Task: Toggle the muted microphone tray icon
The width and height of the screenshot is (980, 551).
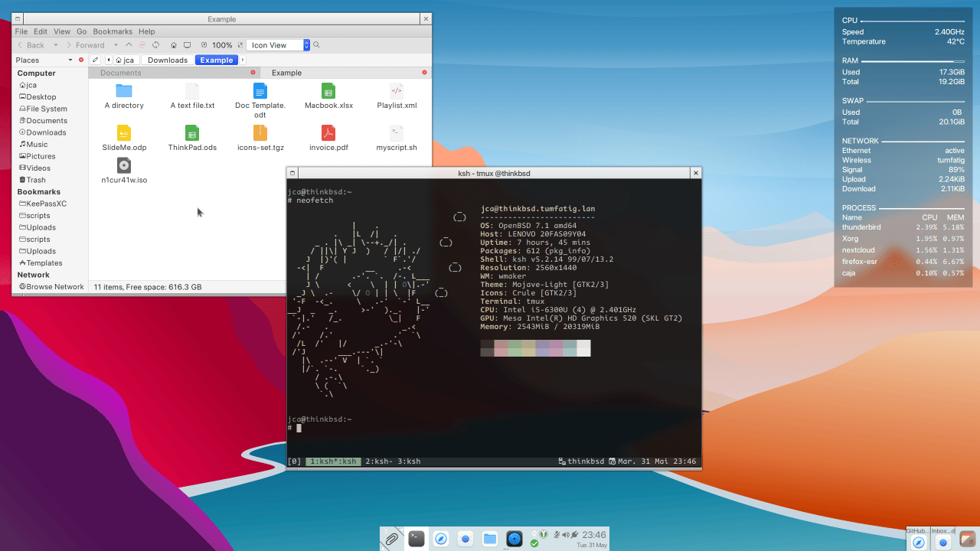Action: [558, 535]
